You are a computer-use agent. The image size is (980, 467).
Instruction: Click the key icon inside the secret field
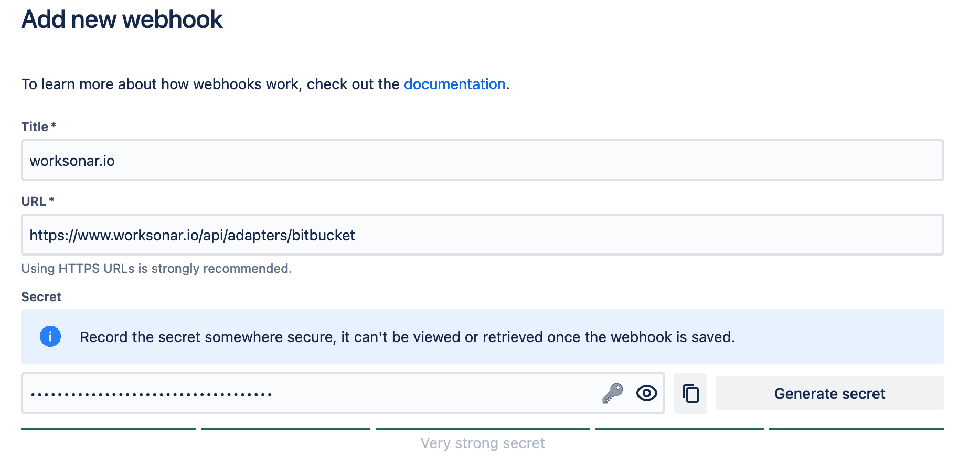pyautogui.click(x=613, y=392)
